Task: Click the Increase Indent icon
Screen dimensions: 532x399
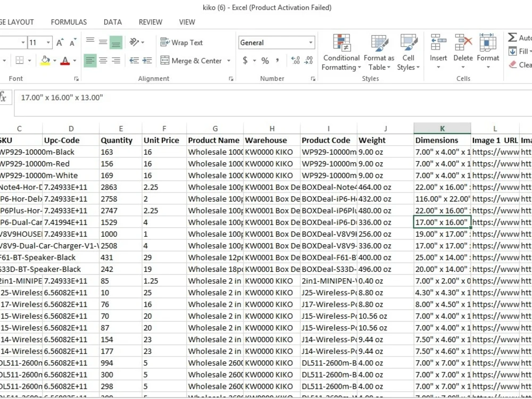Action: (147, 61)
